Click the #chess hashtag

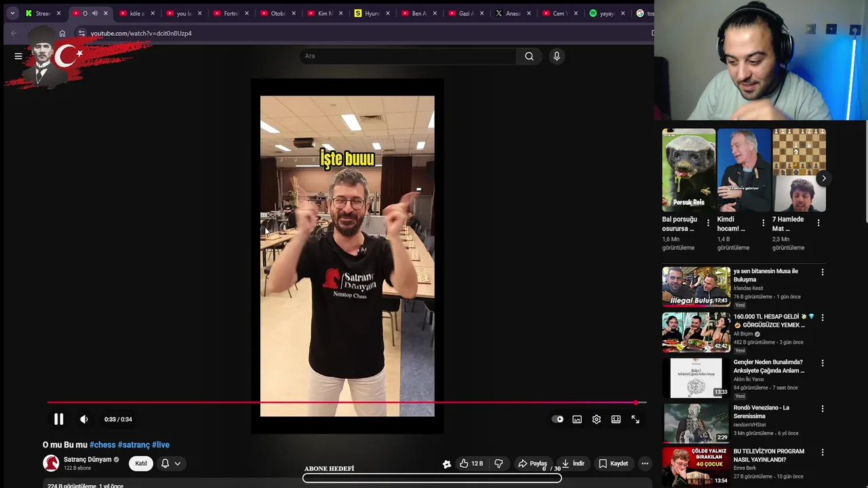coord(102,445)
